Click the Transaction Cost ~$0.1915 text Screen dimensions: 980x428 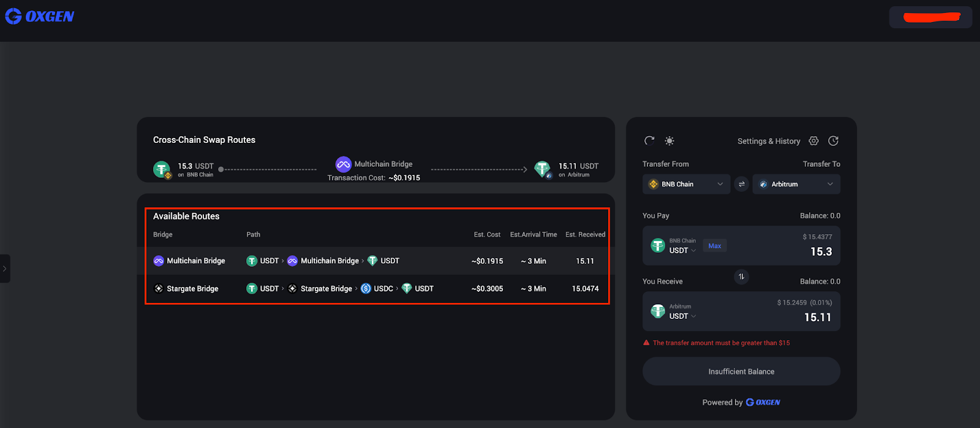click(374, 178)
